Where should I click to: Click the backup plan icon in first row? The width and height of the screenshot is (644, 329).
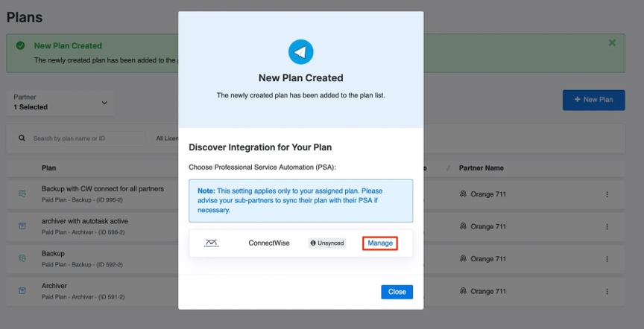coord(22,194)
